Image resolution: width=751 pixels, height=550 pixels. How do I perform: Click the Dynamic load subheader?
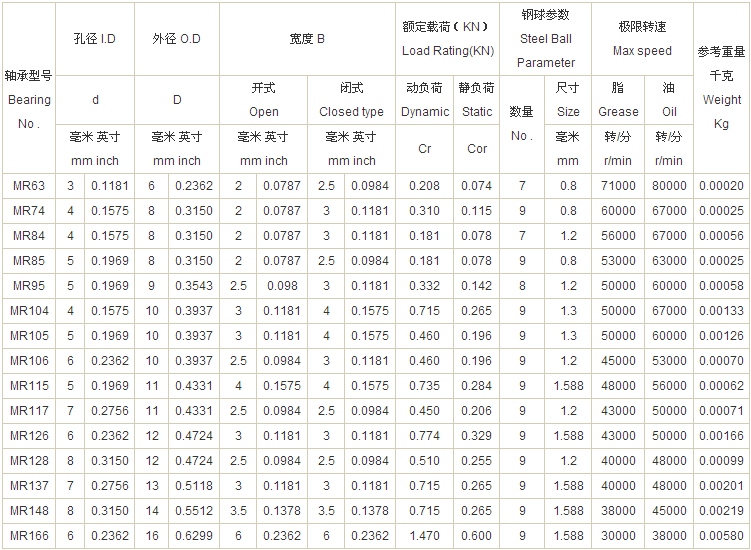pyautogui.click(x=424, y=100)
